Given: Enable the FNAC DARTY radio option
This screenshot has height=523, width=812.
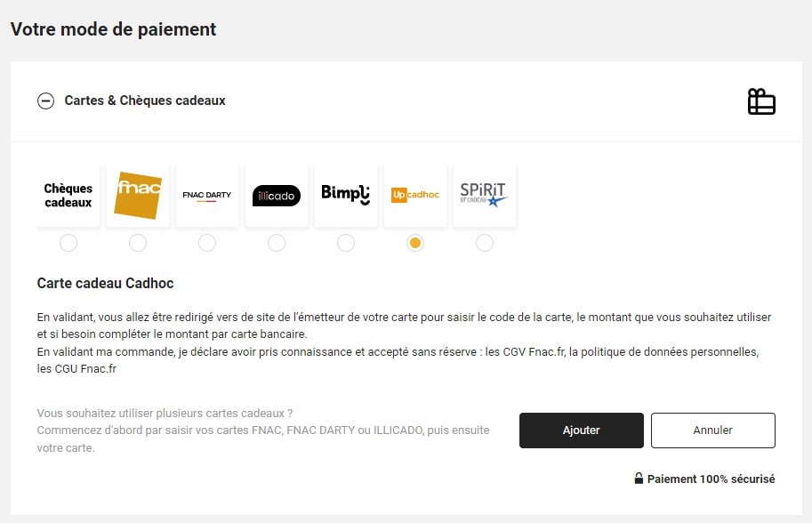Looking at the screenshot, I should (x=207, y=243).
